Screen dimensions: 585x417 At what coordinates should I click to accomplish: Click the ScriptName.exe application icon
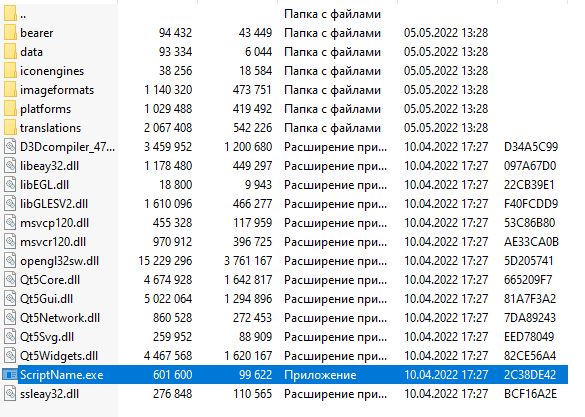coord(10,374)
